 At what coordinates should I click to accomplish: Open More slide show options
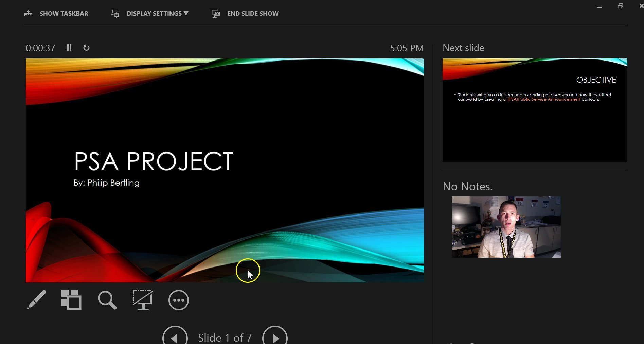[178, 300]
